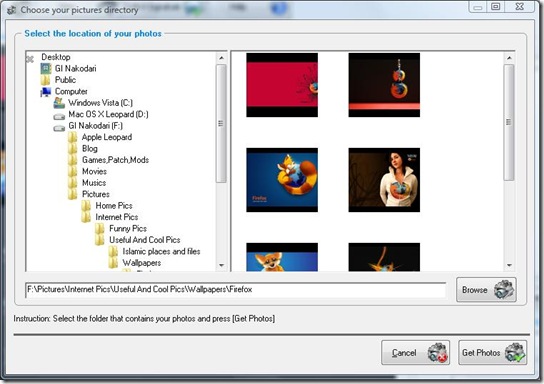
Task: Click the Get Photos button
Action: tap(493, 353)
